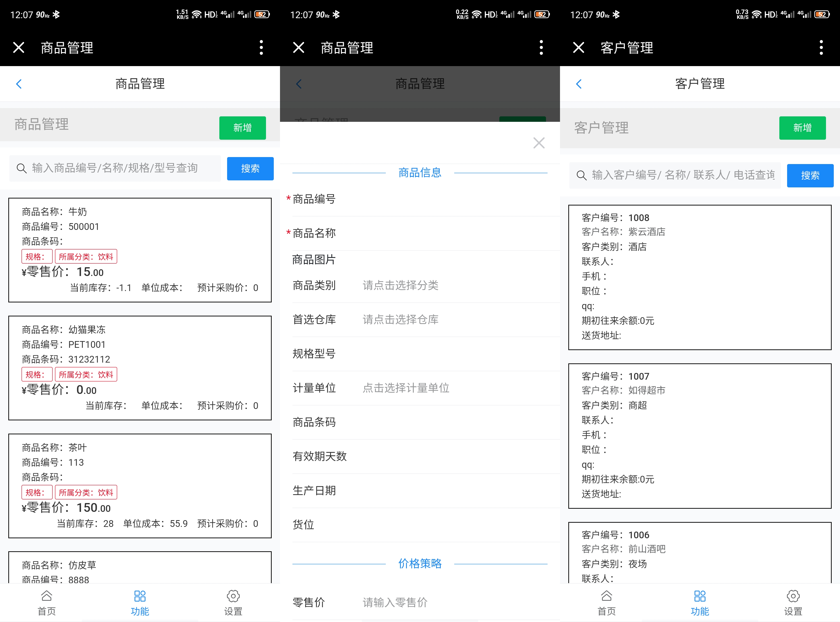Click 当前库存：-1.1 on 牛奶 card
Screen dimensions: 840x622
(101, 288)
